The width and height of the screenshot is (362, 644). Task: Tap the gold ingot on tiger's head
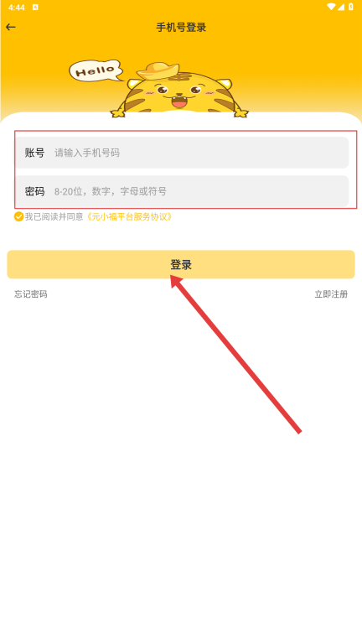pos(158,70)
